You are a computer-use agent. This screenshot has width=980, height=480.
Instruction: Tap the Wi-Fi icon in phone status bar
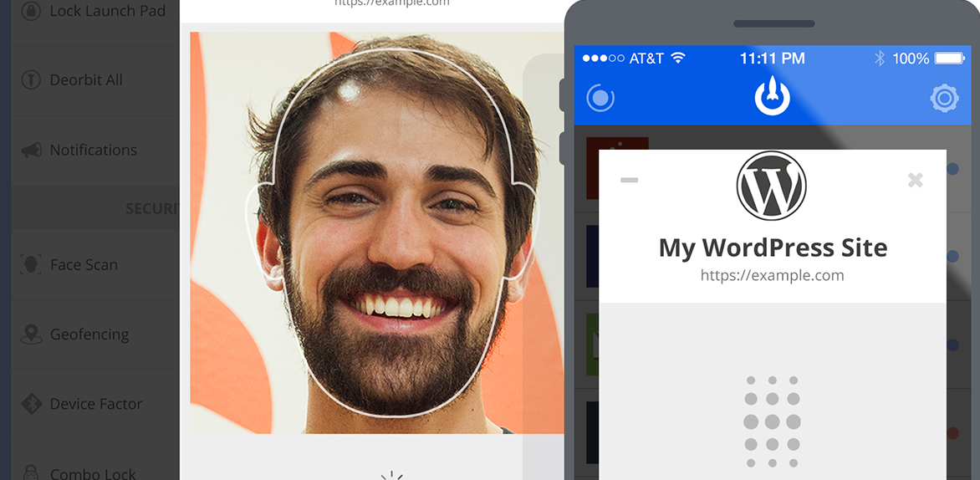[x=677, y=59]
